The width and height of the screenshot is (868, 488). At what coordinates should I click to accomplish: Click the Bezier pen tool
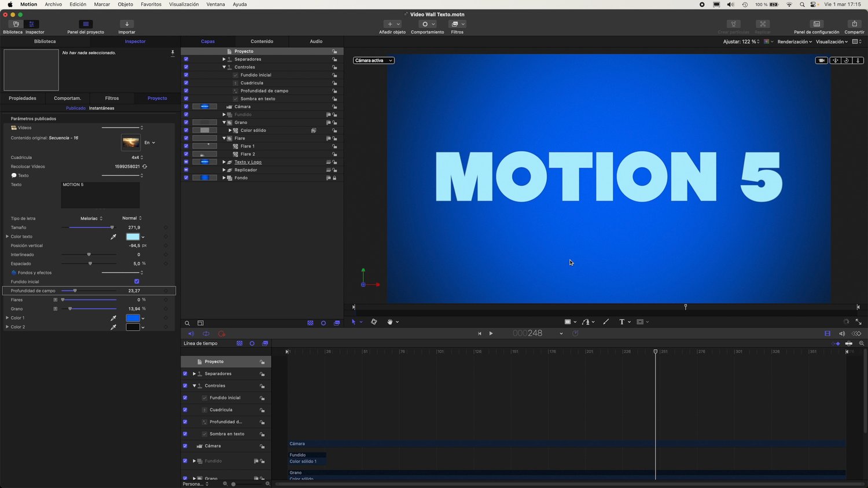tap(586, 322)
